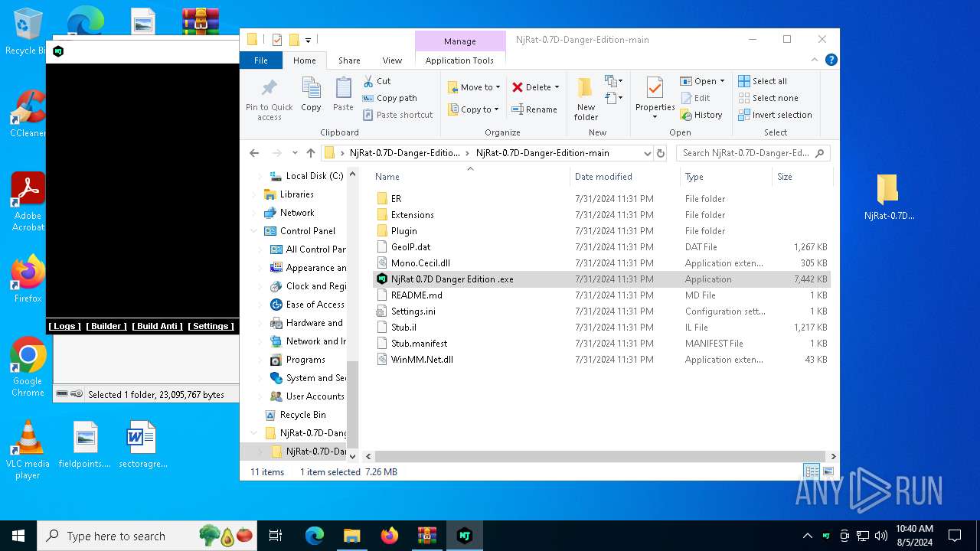Click the Windows Start button
The image size is (980, 551).
pos(18,536)
